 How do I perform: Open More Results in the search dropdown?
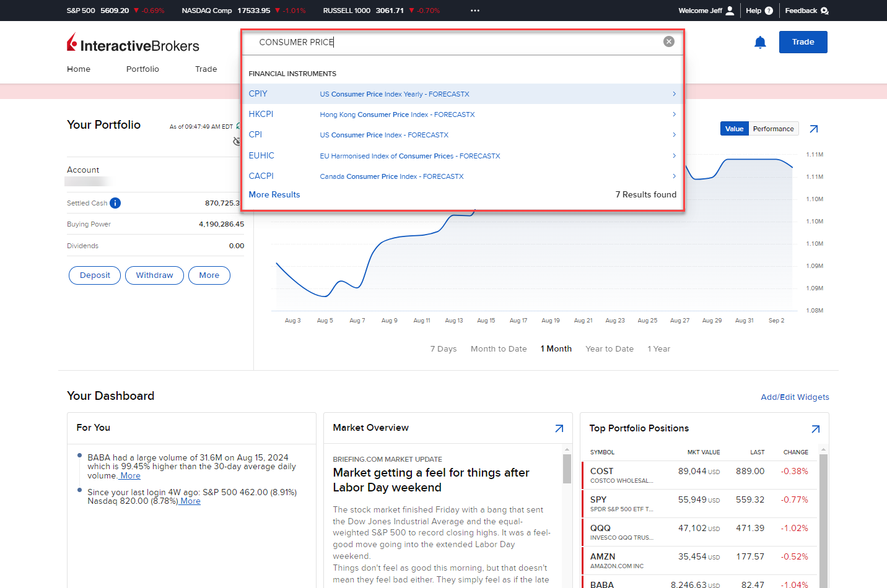pos(274,194)
